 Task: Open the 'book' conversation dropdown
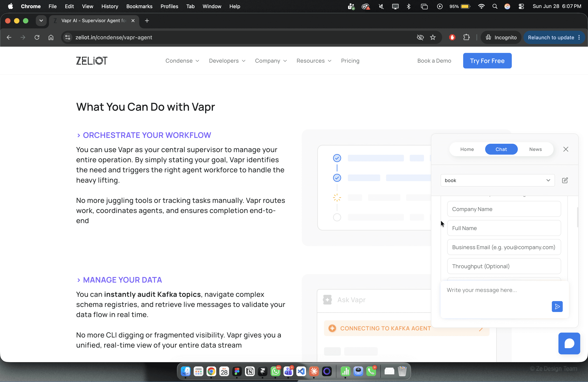pos(497,180)
